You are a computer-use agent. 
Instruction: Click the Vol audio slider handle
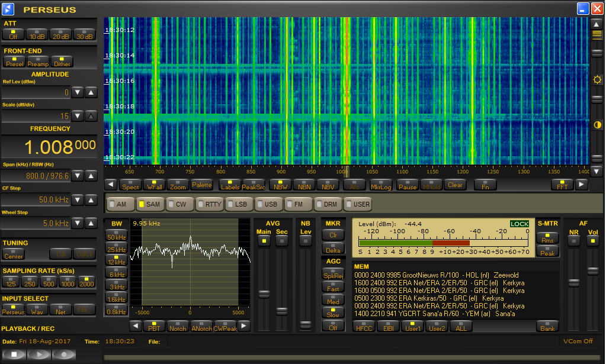(592, 270)
